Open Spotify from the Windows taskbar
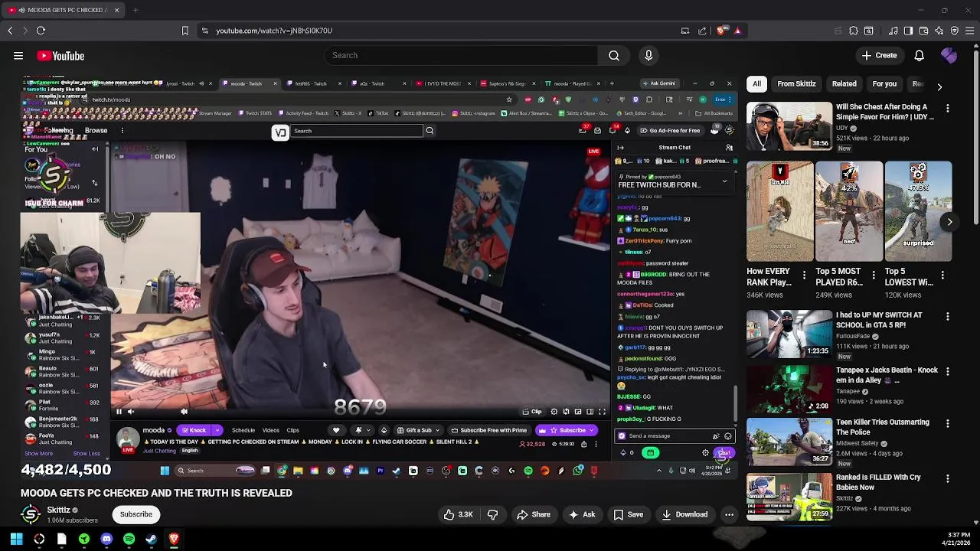This screenshot has height=551, width=980. point(129,539)
